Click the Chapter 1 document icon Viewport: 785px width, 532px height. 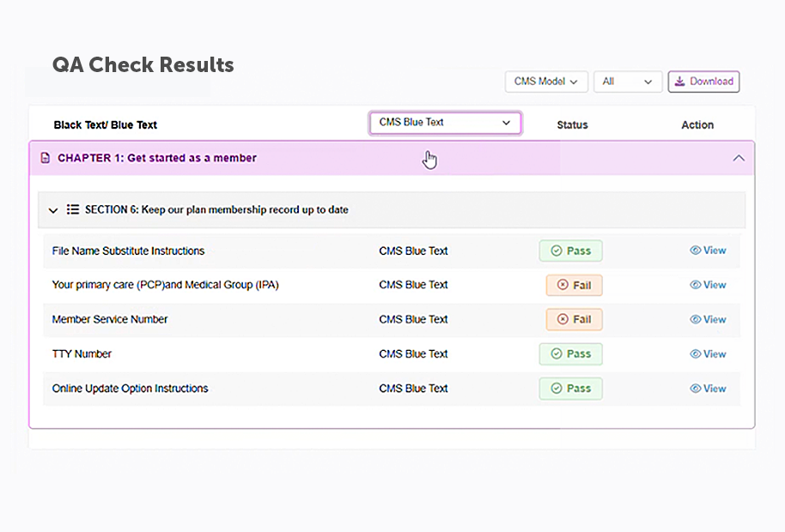pyautogui.click(x=46, y=158)
